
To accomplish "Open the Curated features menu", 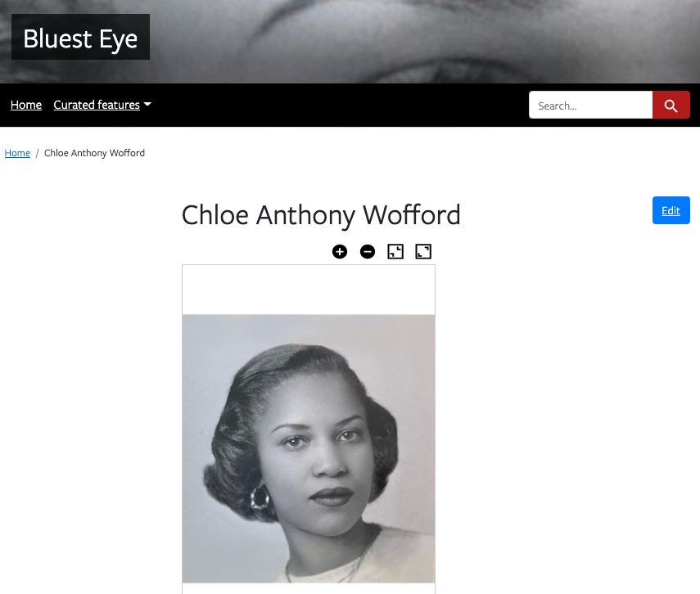I will (x=97, y=105).
